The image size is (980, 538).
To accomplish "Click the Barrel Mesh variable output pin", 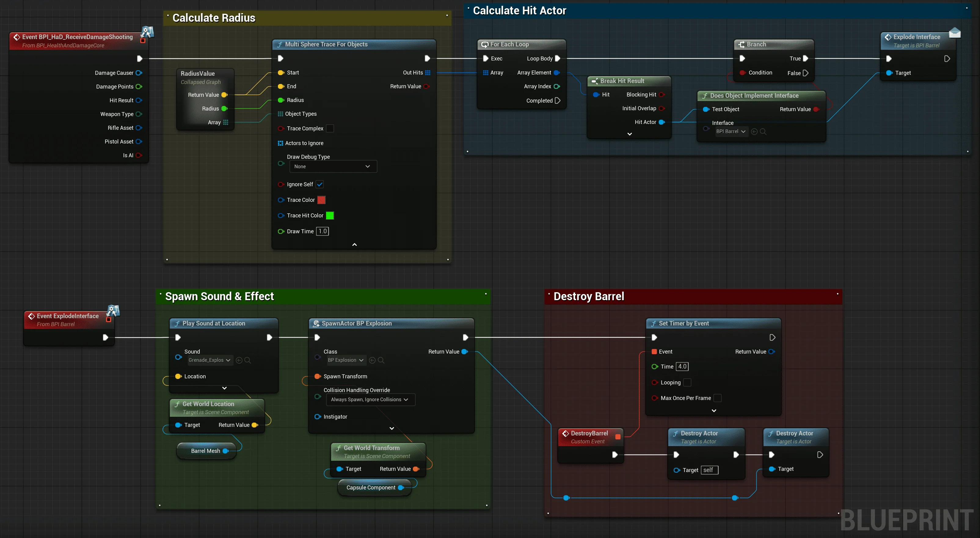I will 226,451.
